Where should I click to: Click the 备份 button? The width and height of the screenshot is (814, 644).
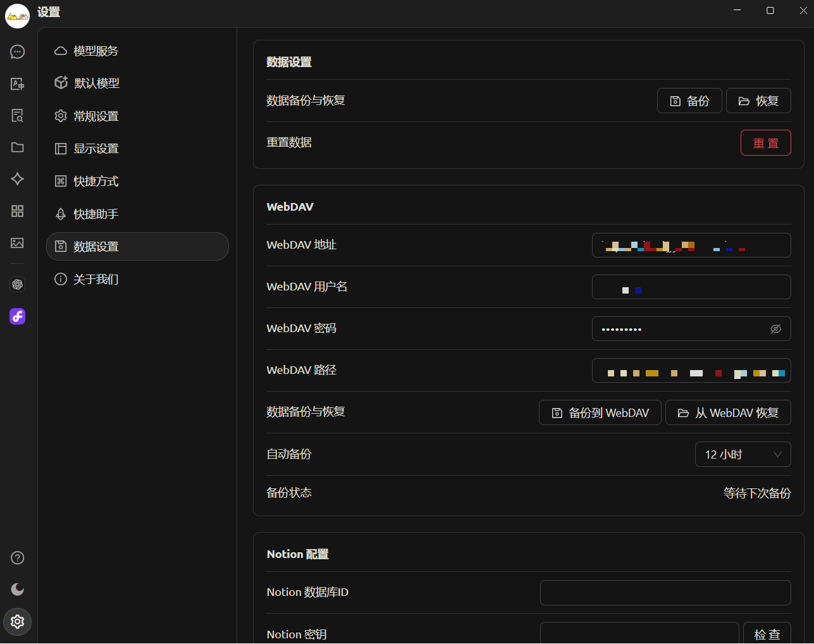pos(689,101)
